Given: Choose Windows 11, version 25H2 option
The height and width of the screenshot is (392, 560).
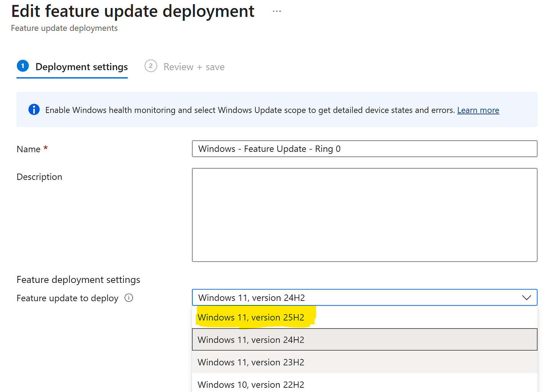Looking at the screenshot, I should [365, 317].
